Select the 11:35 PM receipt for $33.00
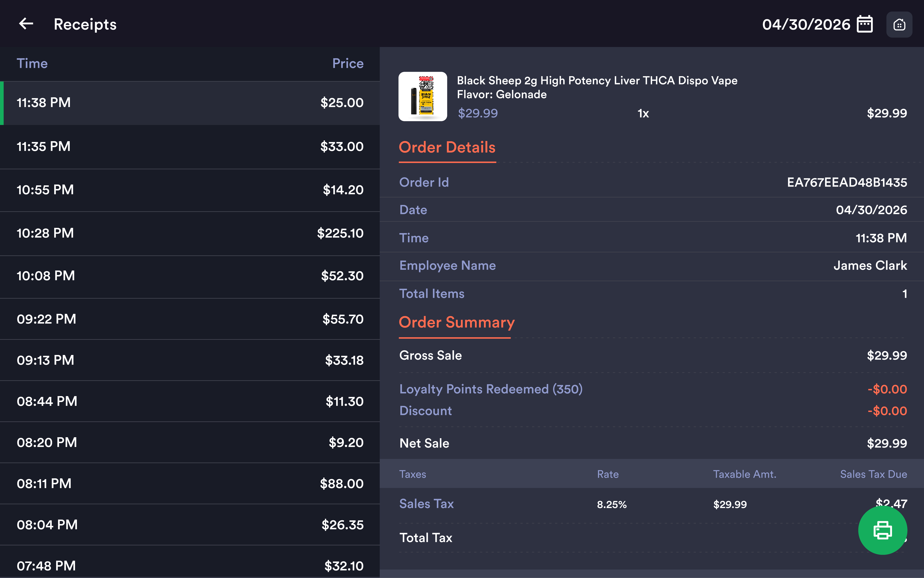 pos(190,147)
